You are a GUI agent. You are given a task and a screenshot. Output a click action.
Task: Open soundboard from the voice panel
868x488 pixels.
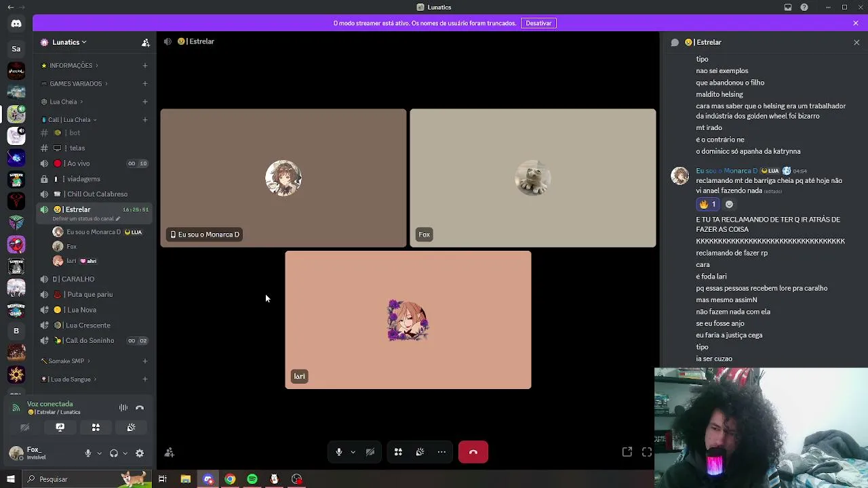[x=131, y=427]
